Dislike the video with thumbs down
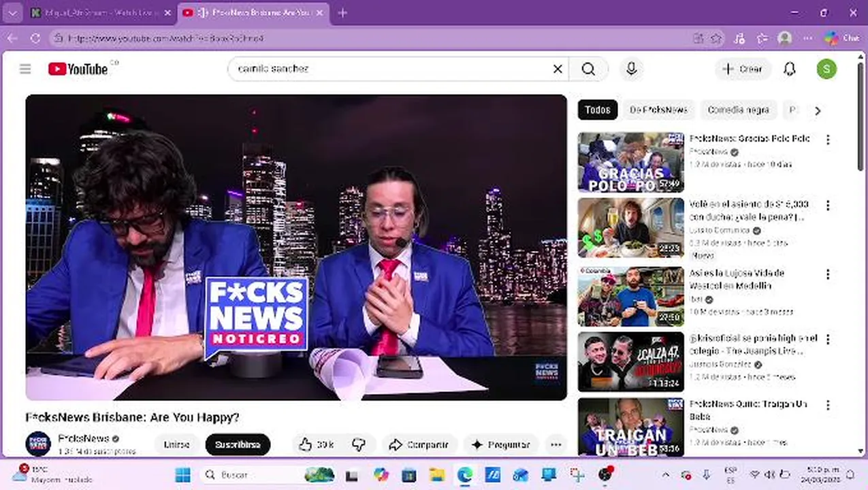The height and width of the screenshot is (490, 868). (x=359, y=444)
